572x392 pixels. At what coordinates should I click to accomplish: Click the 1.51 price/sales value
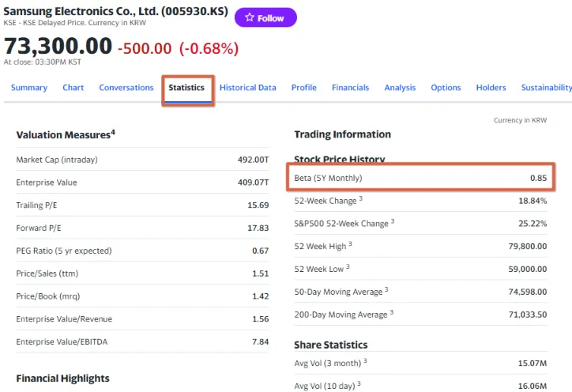pos(261,273)
